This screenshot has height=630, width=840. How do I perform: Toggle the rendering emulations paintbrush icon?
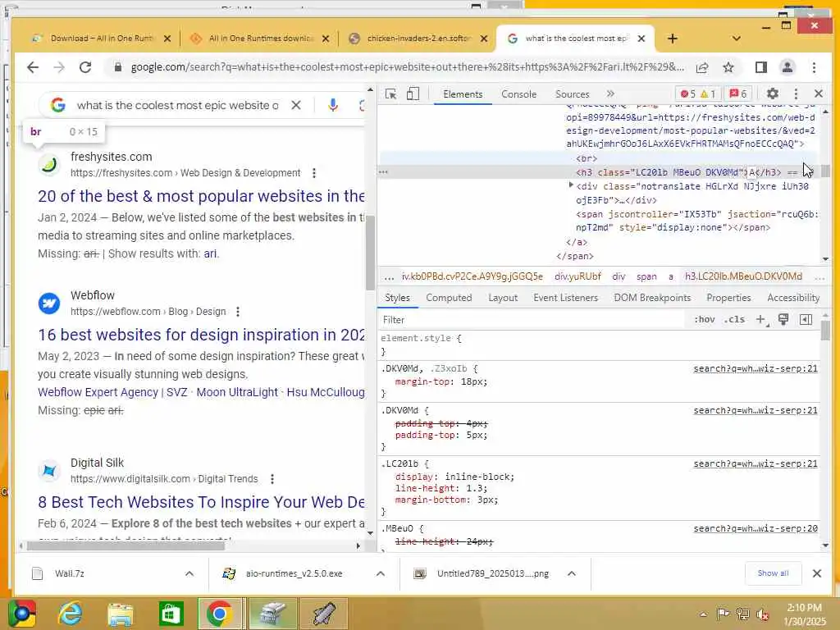[x=783, y=320]
